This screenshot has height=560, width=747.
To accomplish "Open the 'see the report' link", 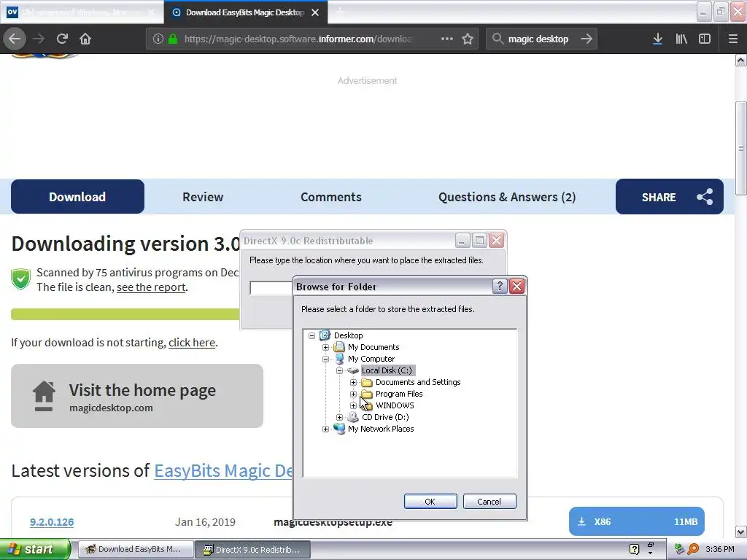I will 151,287.
